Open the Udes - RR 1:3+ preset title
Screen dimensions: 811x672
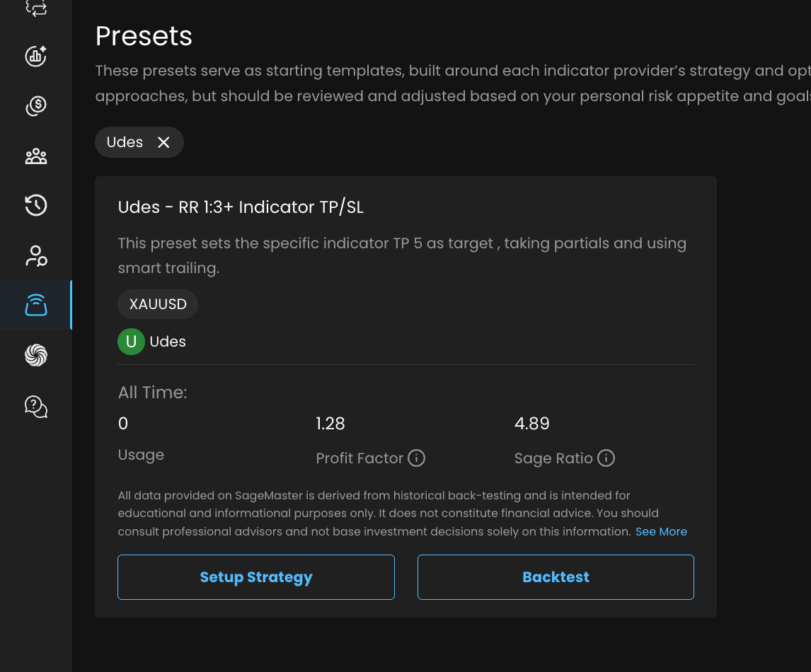click(241, 207)
